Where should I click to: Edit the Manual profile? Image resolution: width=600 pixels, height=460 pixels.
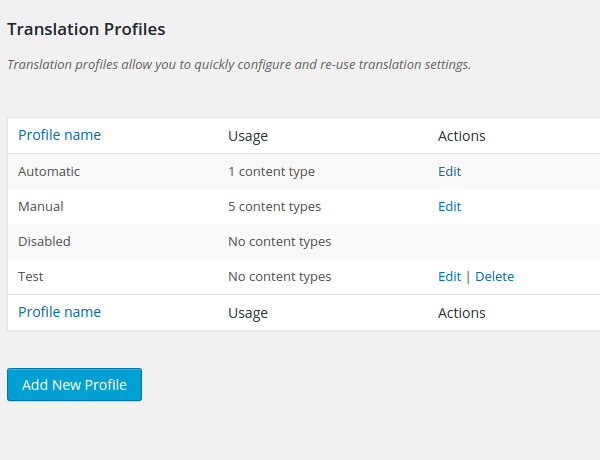pos(449,206)
